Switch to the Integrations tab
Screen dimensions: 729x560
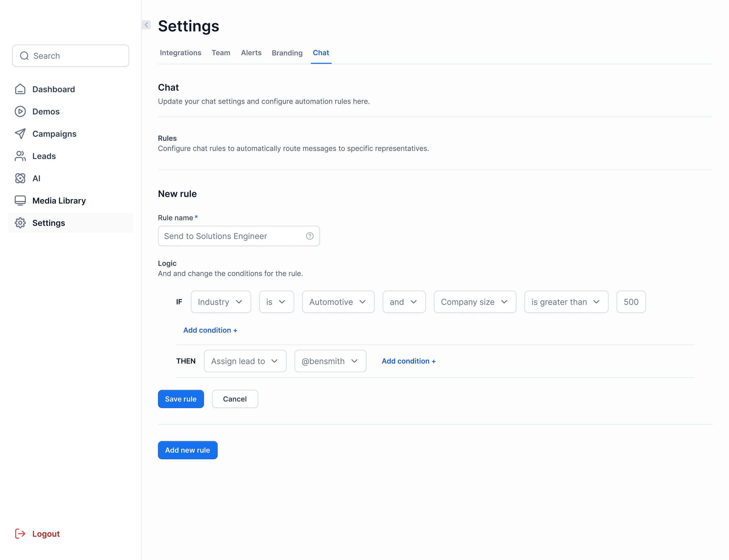coord(180,52)
